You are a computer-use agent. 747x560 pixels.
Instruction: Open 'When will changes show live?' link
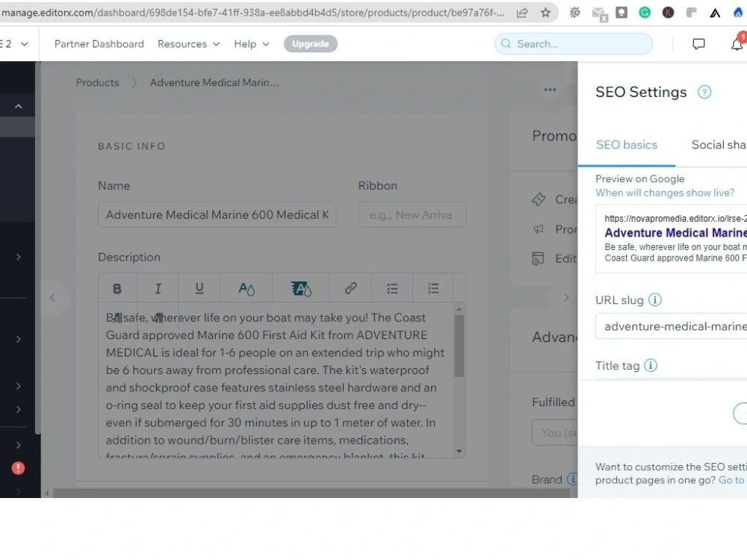point(665,193)
